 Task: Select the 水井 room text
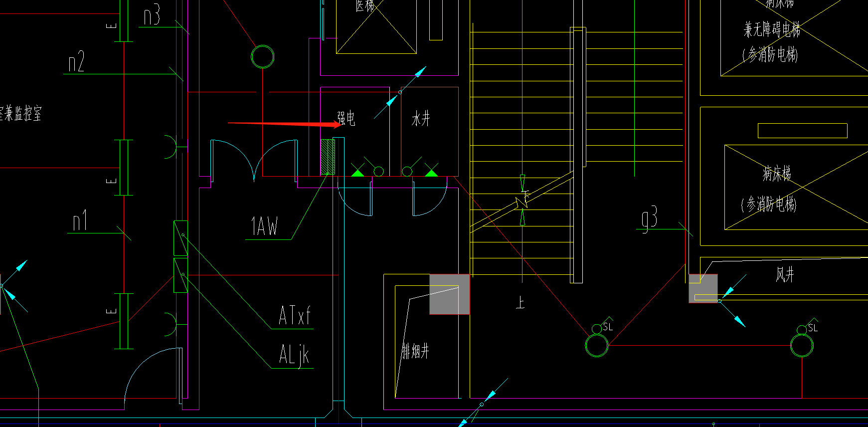[421, 119]
